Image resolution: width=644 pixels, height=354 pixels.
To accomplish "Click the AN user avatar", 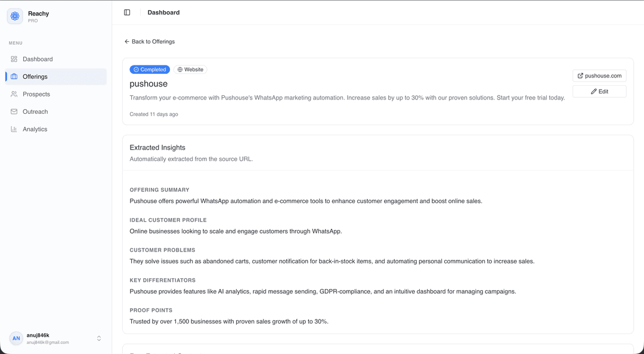I will pyautogui.click(x=16, y=339).
